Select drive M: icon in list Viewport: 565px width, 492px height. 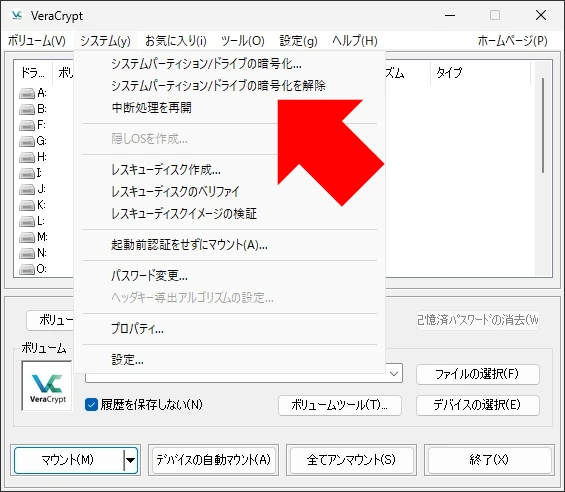point(27,237)
